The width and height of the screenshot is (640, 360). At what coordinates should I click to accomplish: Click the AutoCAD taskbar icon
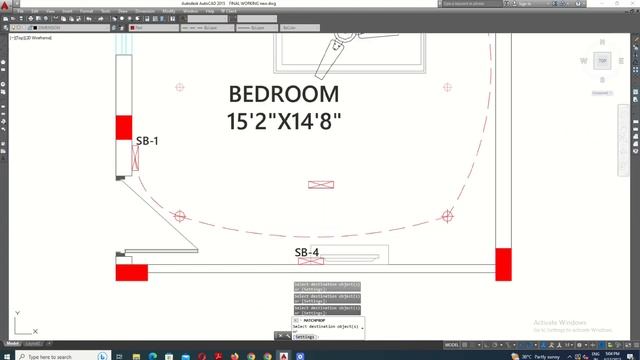(x=284, y=356)
